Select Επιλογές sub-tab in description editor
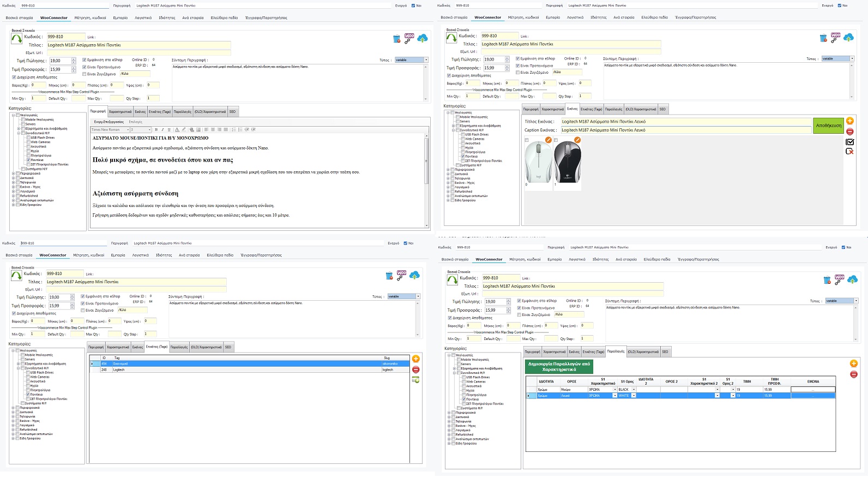 136,122
